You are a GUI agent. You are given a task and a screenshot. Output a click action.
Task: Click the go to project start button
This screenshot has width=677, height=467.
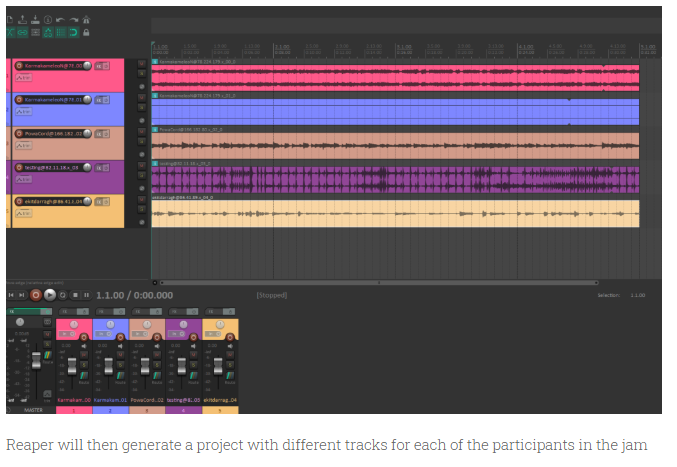[x=11, y=295]
